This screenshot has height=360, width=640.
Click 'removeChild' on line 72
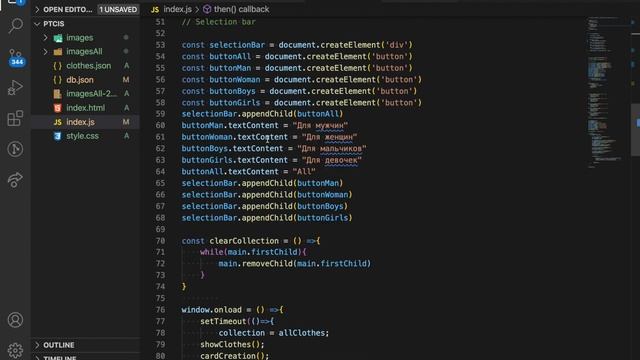[267, 264]
